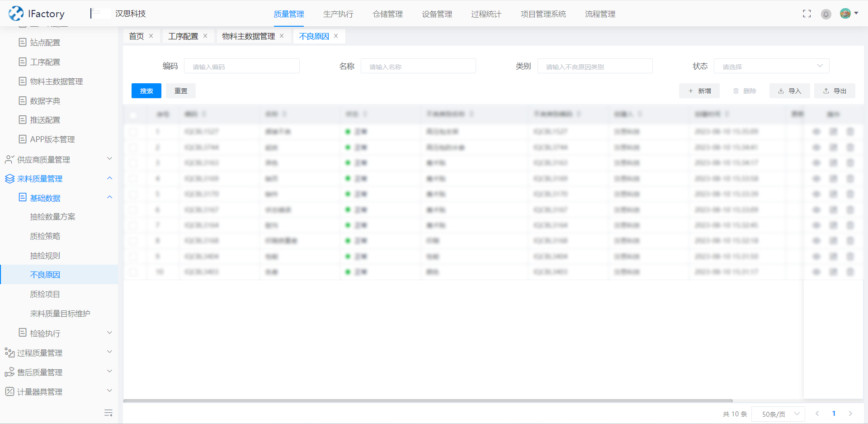
Task: Toggle the select-all checkbox in table header
Action: [x=133, y=114]
